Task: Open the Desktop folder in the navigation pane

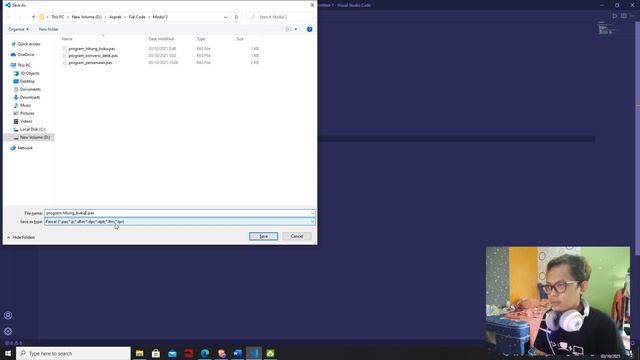Action: pyautogui.click(x=27, y=81)
